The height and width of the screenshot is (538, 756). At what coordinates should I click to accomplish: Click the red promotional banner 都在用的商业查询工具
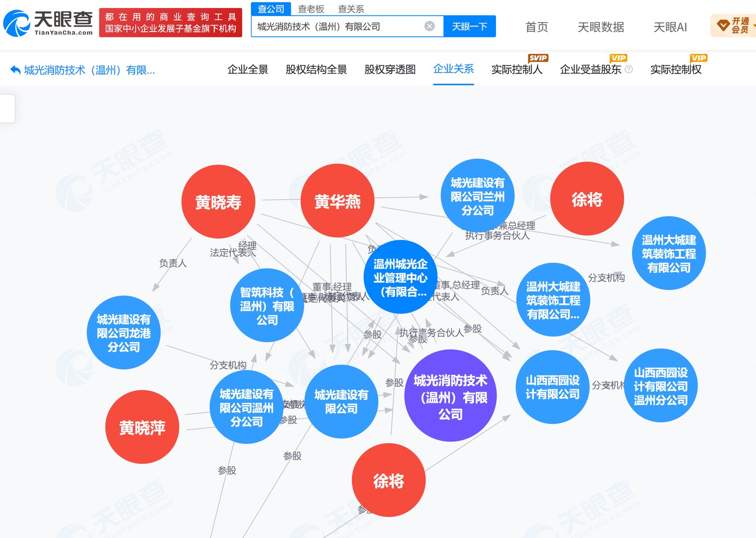[170, 23]
